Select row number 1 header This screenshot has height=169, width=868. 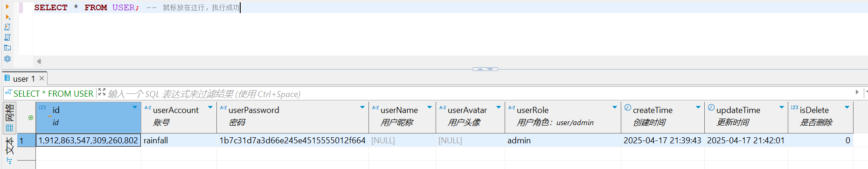27,141
